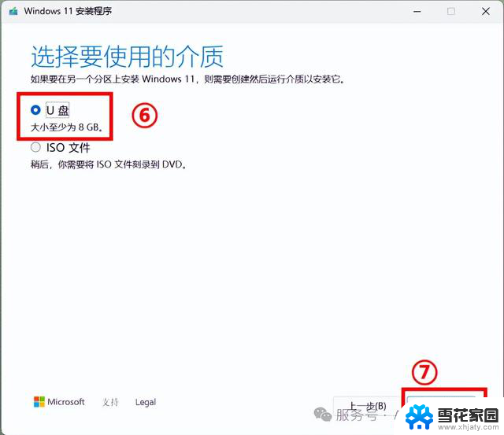Click the Windows 11 setup title icon
The width and height of the screenshot is (504, 435).
click(13, 11)
